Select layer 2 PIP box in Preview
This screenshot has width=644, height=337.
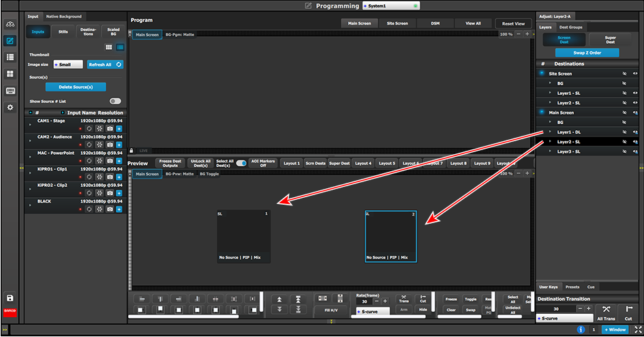[390, 236]
